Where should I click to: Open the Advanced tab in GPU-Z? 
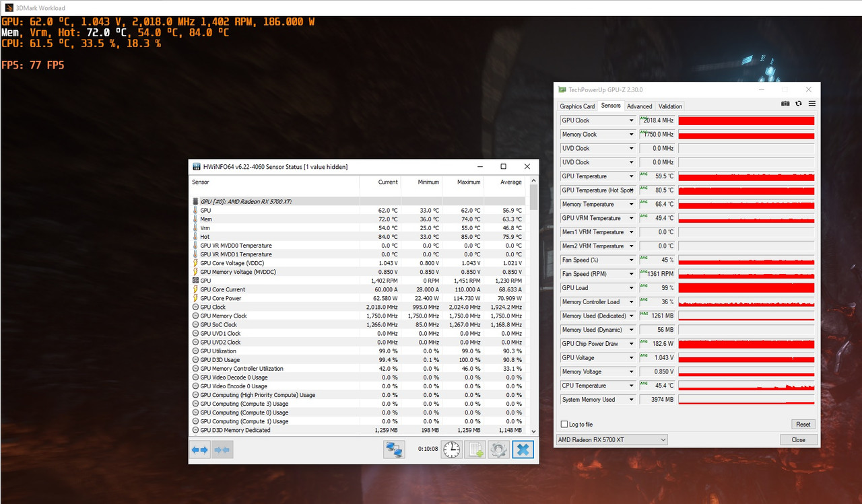640,106
